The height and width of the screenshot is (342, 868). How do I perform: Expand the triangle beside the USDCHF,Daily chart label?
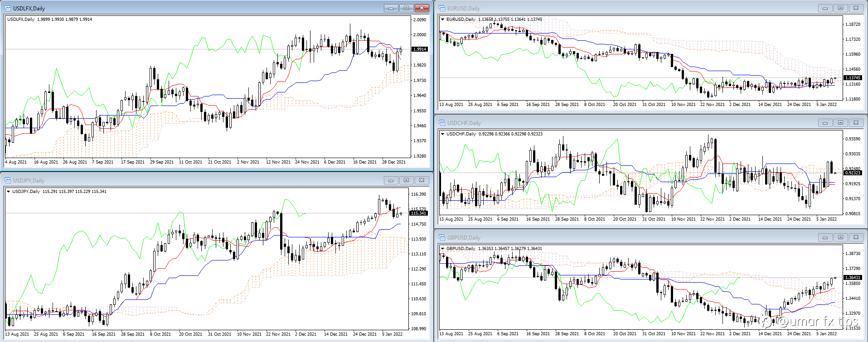click(443, 134)
